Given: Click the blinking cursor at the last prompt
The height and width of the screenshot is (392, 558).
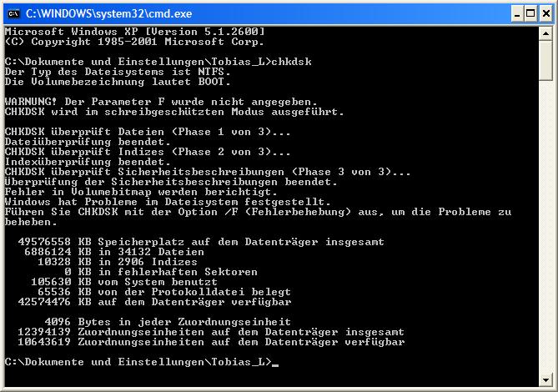Looking at the screenshot, I should [275, 364].
